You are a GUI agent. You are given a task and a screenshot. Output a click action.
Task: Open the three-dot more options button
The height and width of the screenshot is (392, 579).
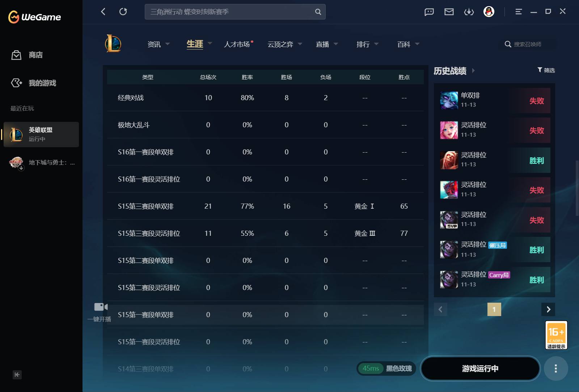pos(556,368)
